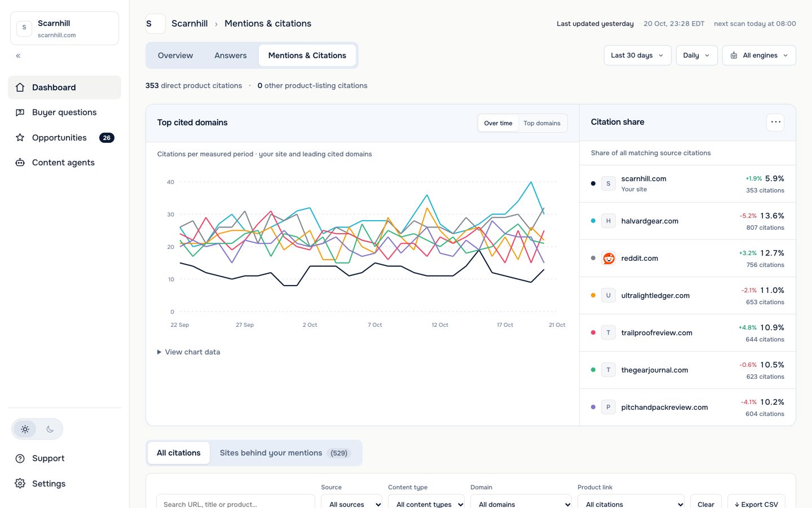This screenshot has height=508, width=812.
Task: Open the Last 30 days date range dropdown
Action: point(637,55)
